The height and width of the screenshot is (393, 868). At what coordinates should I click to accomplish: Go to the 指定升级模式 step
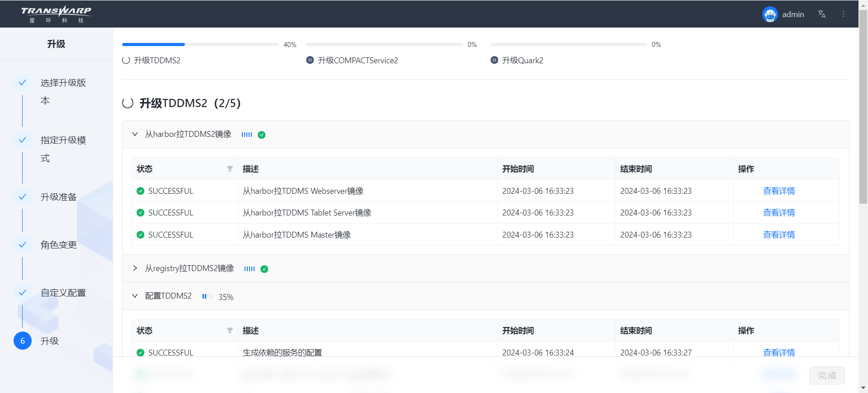[63, 149]
